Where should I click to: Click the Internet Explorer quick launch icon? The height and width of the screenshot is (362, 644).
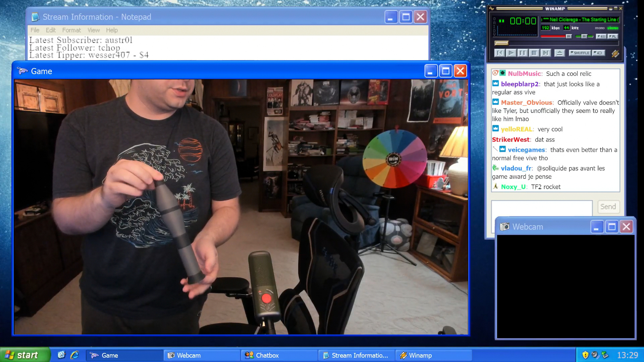coord(74,355)
